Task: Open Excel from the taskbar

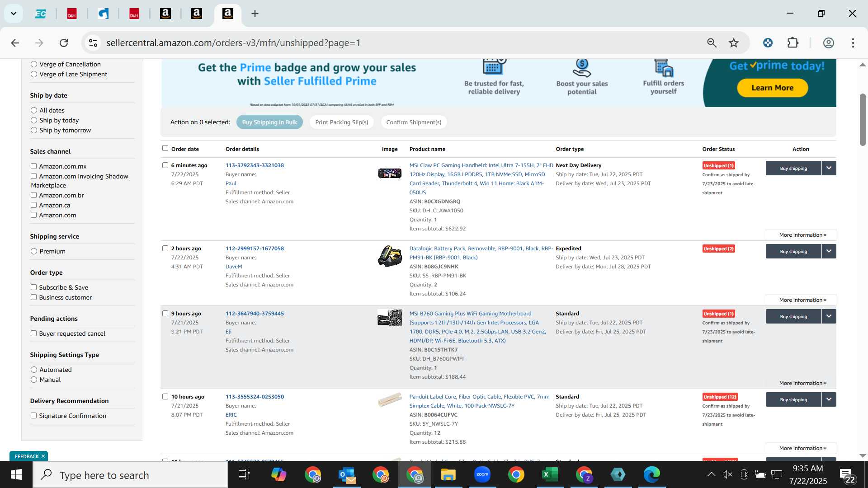Action: click(550, 475)
